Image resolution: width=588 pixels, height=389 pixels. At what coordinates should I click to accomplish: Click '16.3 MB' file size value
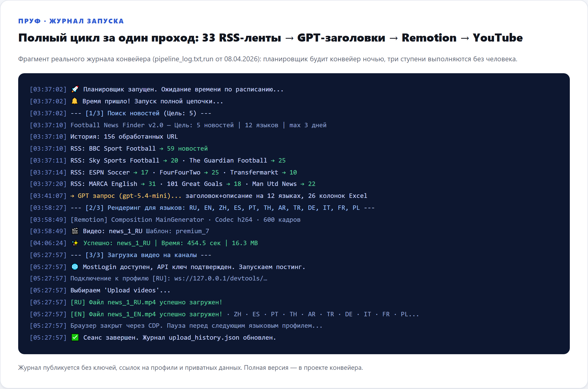[x=245, y=243]
